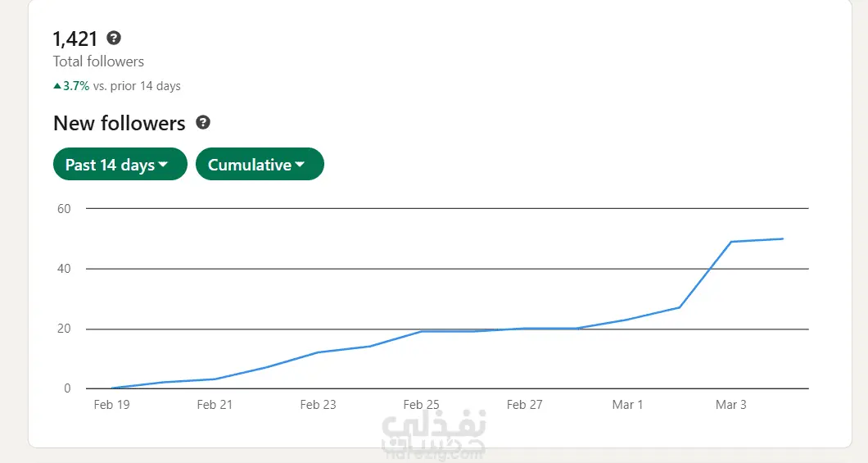868x463 pixels.
Task: Click the New followers heading
Action: coord(120,123)
